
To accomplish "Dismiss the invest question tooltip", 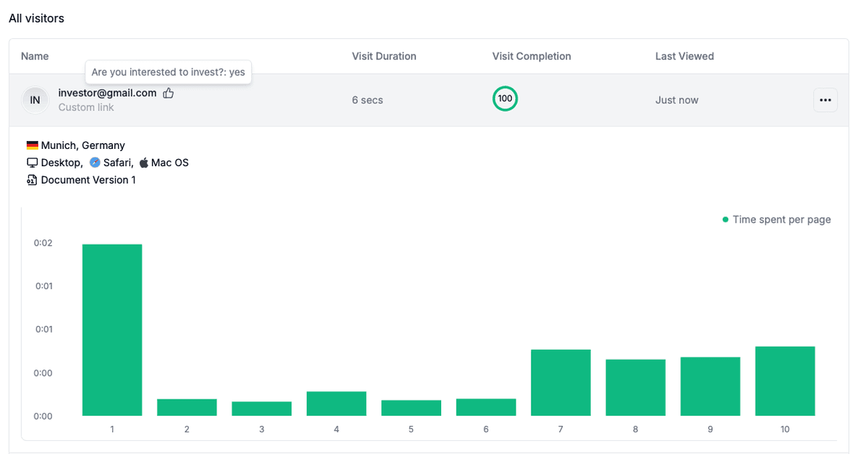I will click(x=168, y=72).
